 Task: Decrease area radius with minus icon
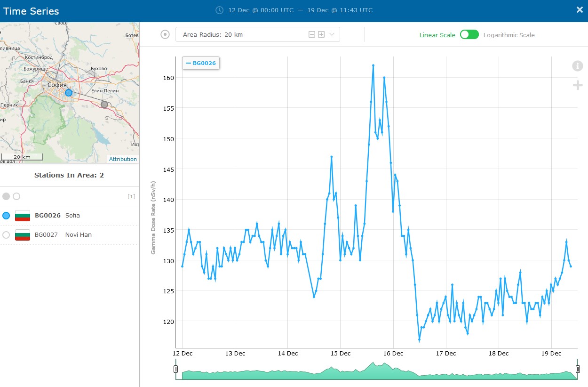coord(311,34)
